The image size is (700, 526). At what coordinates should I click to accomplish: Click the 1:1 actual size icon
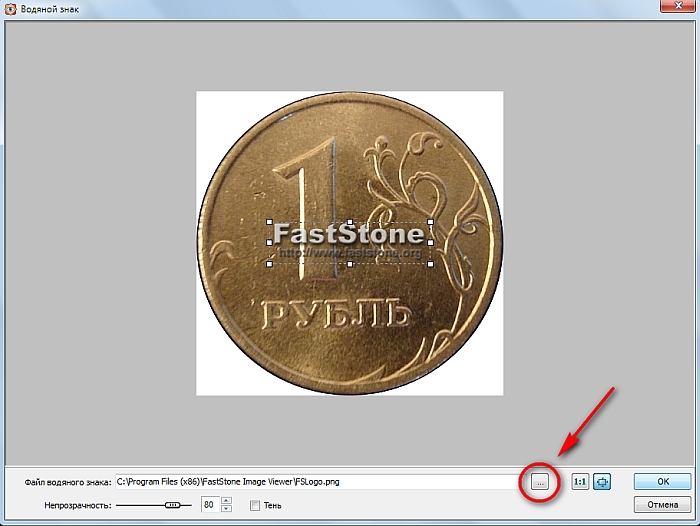click(x=580, y=482)
